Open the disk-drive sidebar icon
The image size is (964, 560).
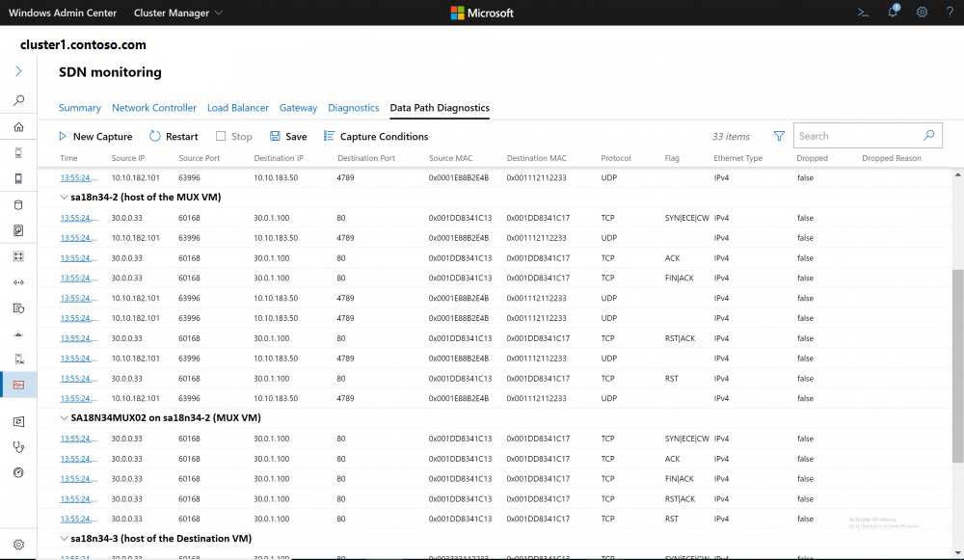point(18,230)
